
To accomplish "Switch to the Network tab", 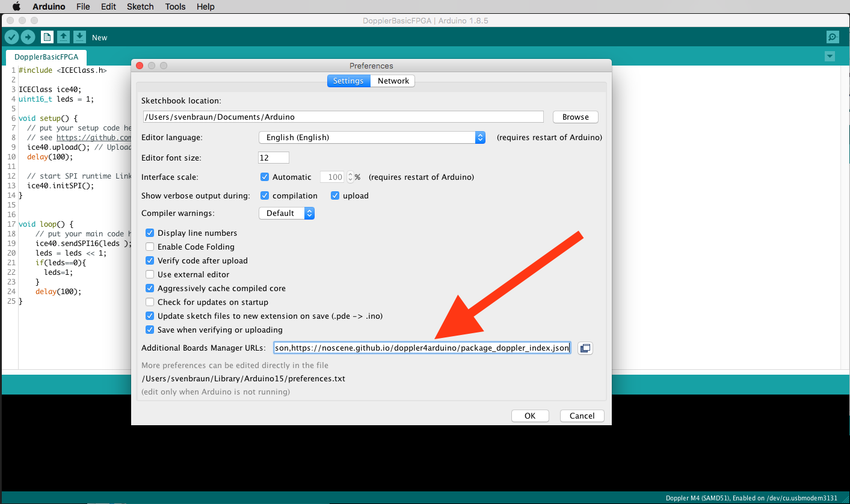I will click(393, 81).
